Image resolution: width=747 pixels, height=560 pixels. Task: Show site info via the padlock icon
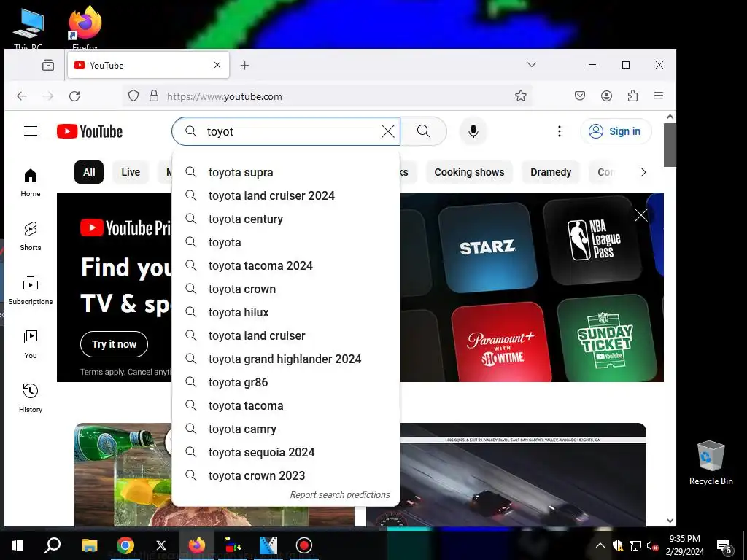click(154, 96)
